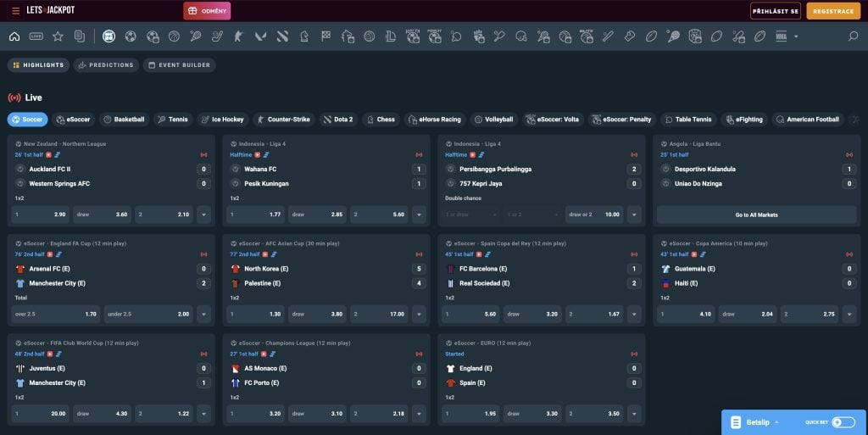Select the checkered flag racing icon
868x435 pixels.
tap(325, 36)
